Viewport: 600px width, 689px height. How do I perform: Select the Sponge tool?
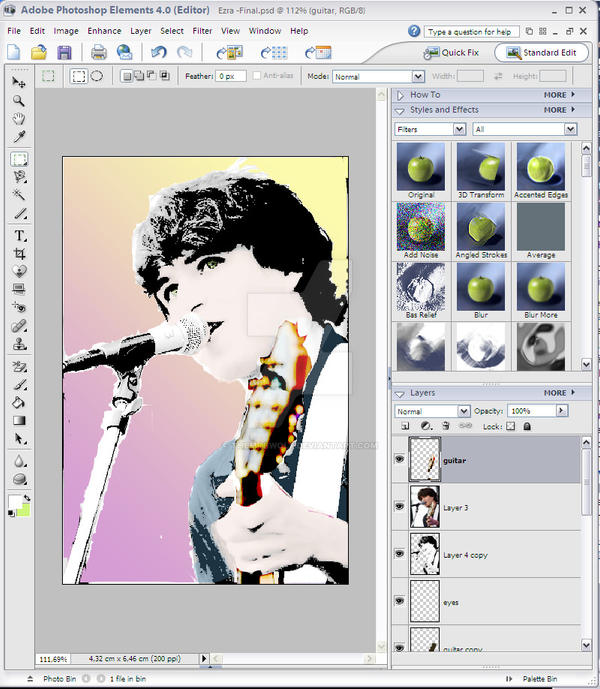point(19,479)
